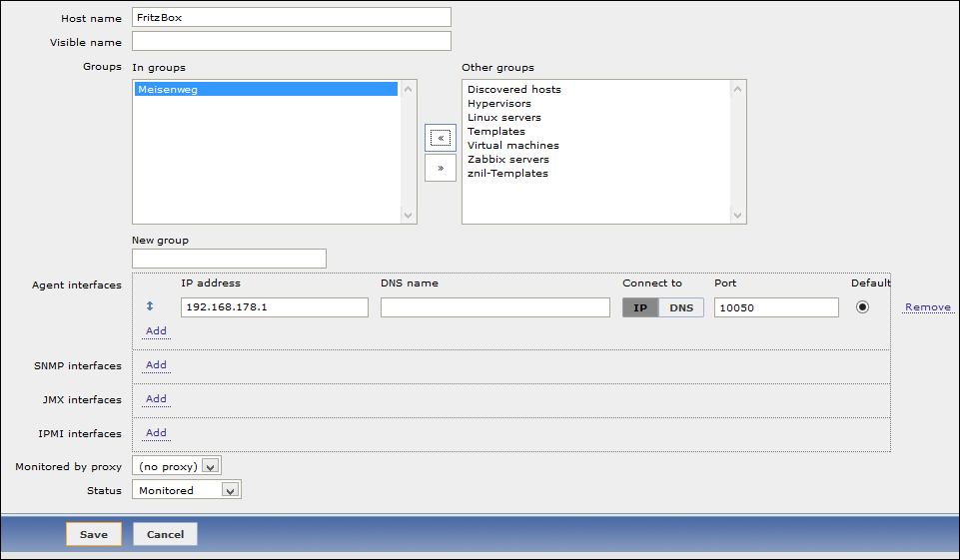The width and height of the screenshot is (960, 560).
Task: Expand the Status dropdown
Action: click(187, 490)
